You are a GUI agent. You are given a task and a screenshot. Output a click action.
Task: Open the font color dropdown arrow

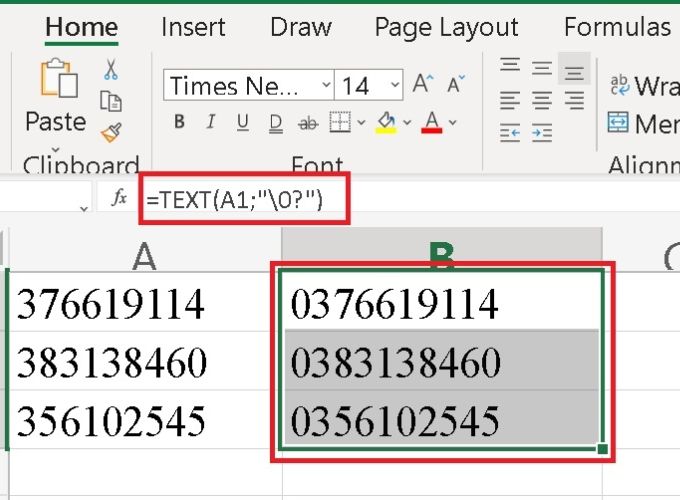[453, 123]
